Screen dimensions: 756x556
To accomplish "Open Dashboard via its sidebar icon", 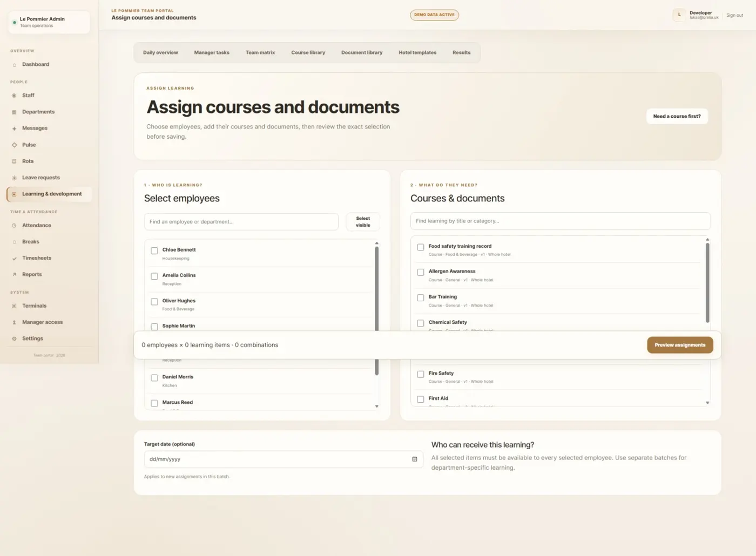I will coord(14,65).
